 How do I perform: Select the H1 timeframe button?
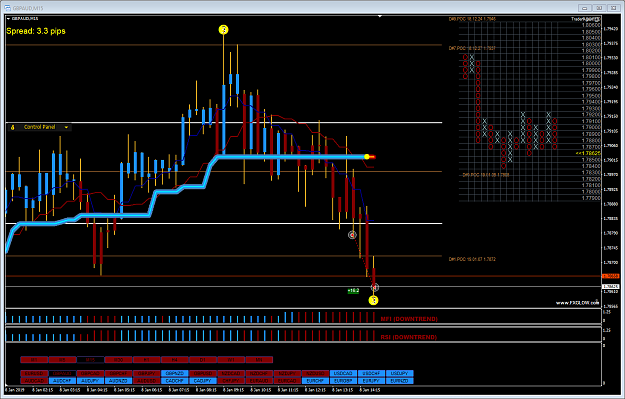[x=147, y=360]
